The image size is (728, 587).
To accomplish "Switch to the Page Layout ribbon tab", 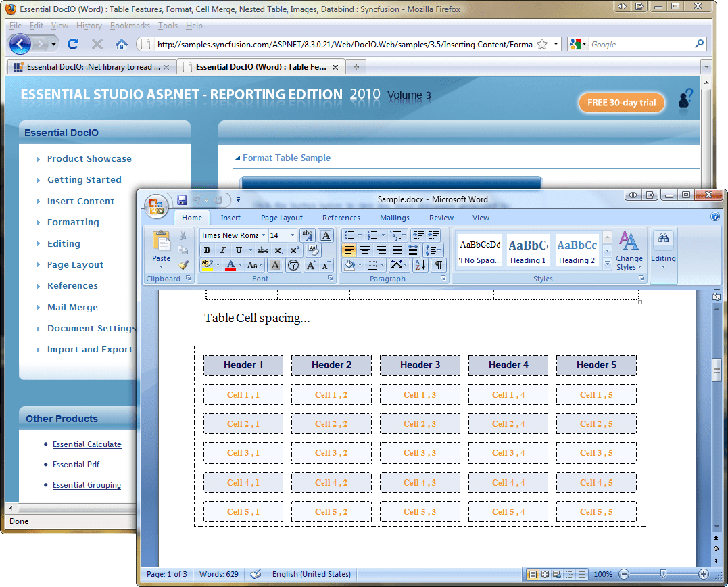I will (x=281, y=218).
